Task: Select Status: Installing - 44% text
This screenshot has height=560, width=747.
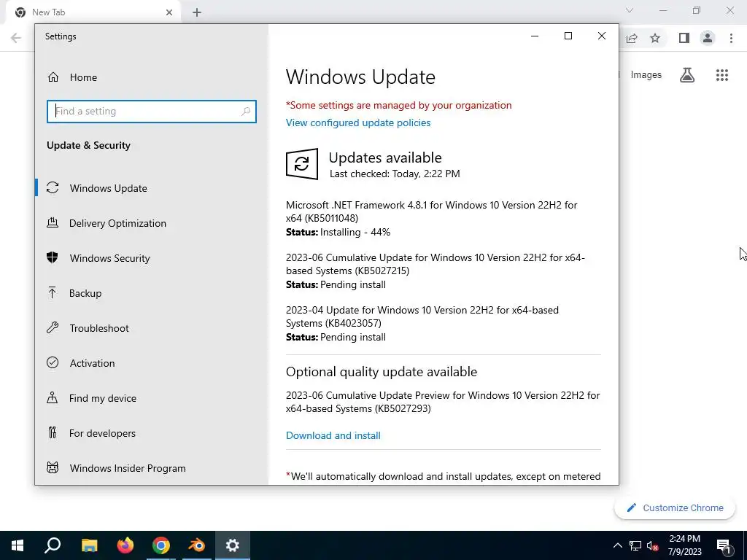Action: click(338, 233)
